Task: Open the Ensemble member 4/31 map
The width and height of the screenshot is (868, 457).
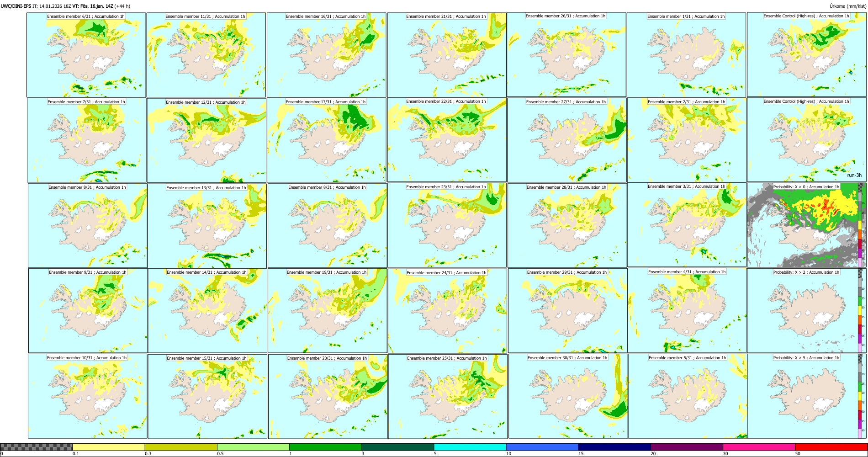Action: tap(688, 310)
